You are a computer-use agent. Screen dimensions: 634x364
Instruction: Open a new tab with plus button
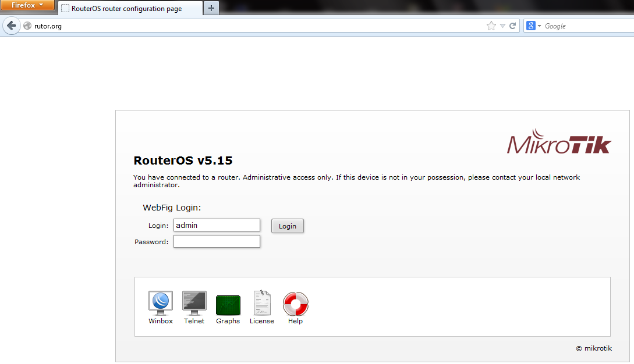[211, 8]
